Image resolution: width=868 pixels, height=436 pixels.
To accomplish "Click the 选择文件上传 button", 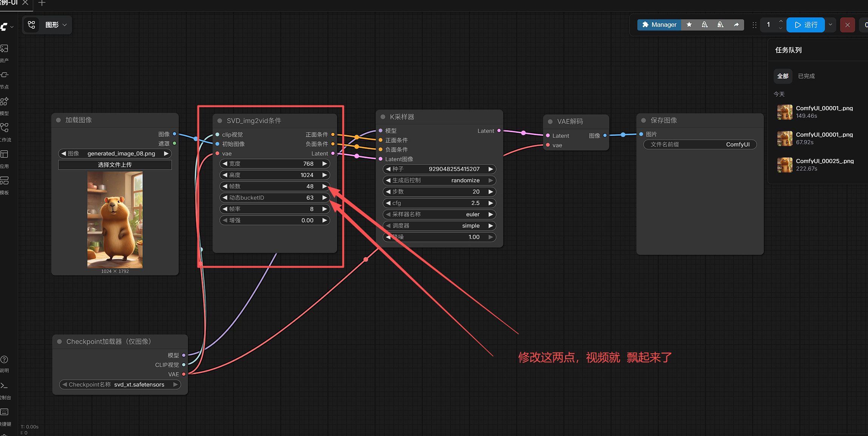I will tap(115, 165).
